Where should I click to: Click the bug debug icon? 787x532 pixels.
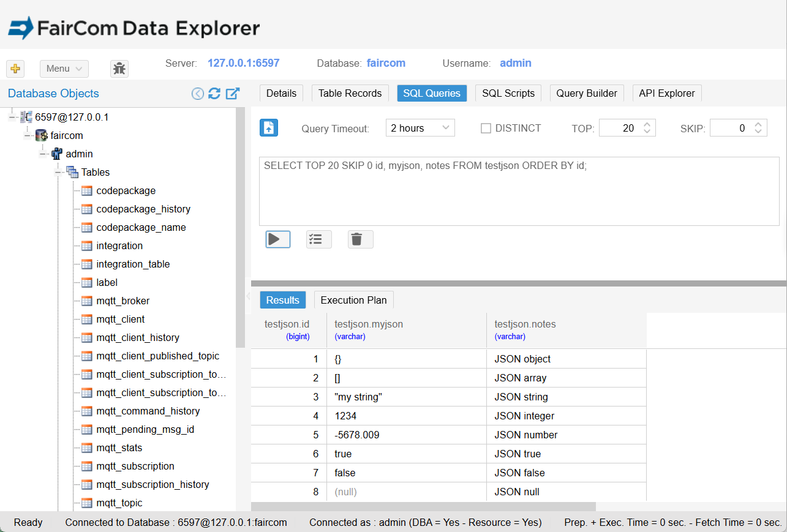point(119,69)
